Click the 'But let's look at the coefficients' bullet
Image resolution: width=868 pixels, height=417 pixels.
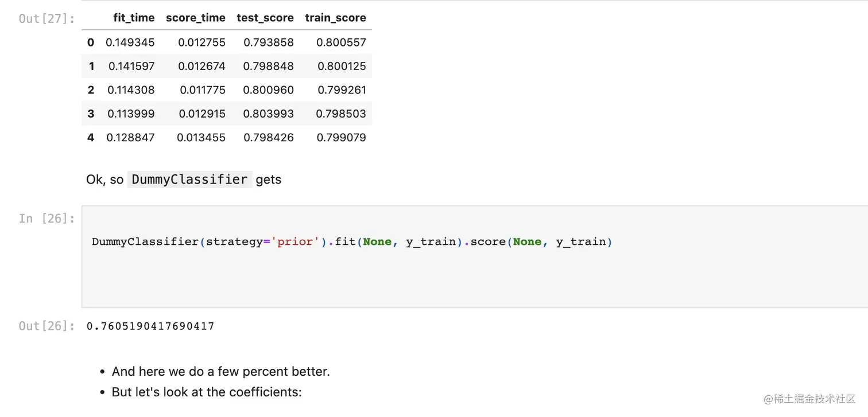click(207, 392)
